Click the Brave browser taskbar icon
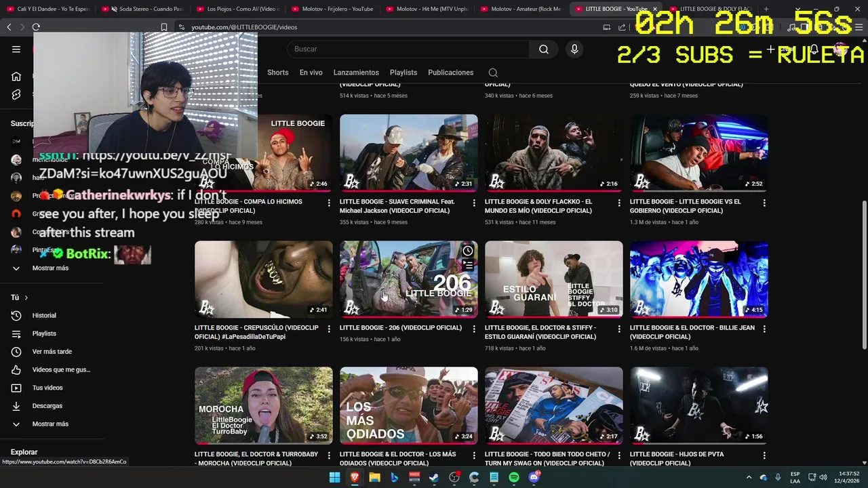Screen dimensions: 868x488 355,478
